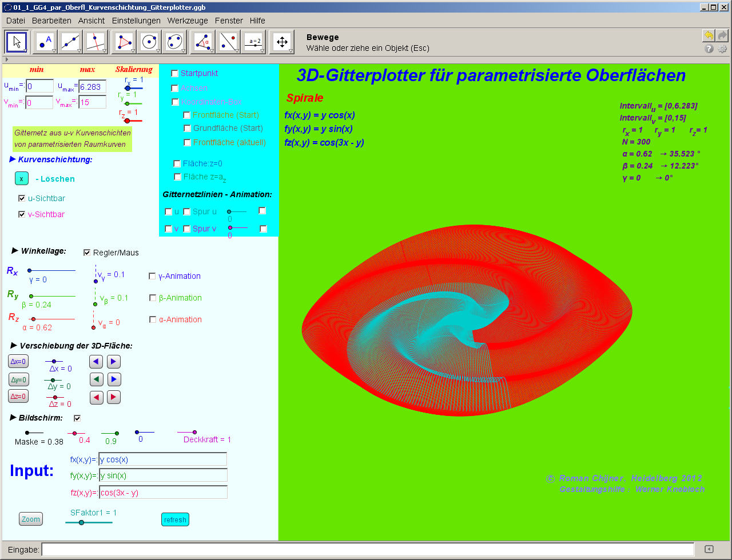Screen dimensions: 732x560
Task: Uncheck the u-Sichtbar checkbox
Action: click(x=22, y=198)
